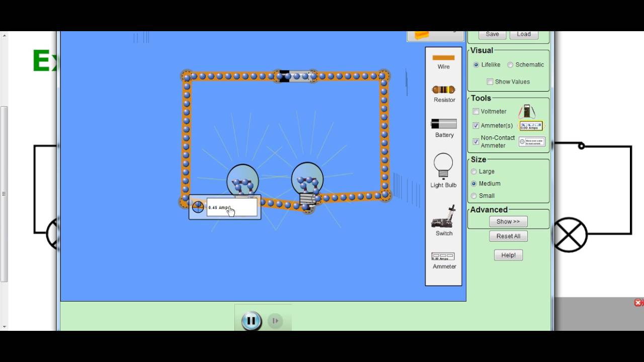Choose the Small size option
The image size is (644, 362).
[474, 196]
